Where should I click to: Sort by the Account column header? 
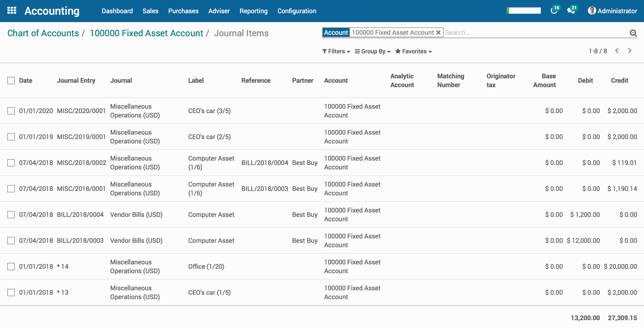[336, 81]
